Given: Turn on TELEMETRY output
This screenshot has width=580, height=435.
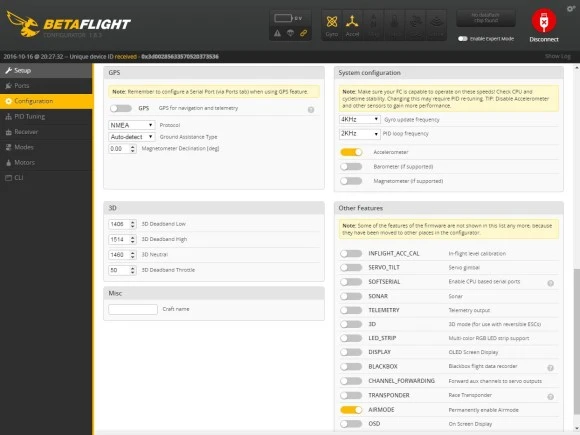Looking at the screenshot, I should point(351,310).
